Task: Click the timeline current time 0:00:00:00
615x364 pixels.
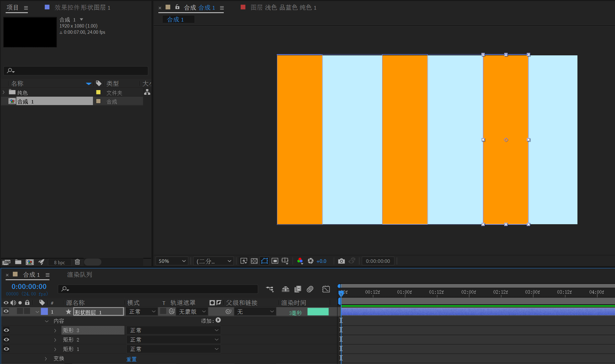Action: pyautogui.click(x=29, y=286)
